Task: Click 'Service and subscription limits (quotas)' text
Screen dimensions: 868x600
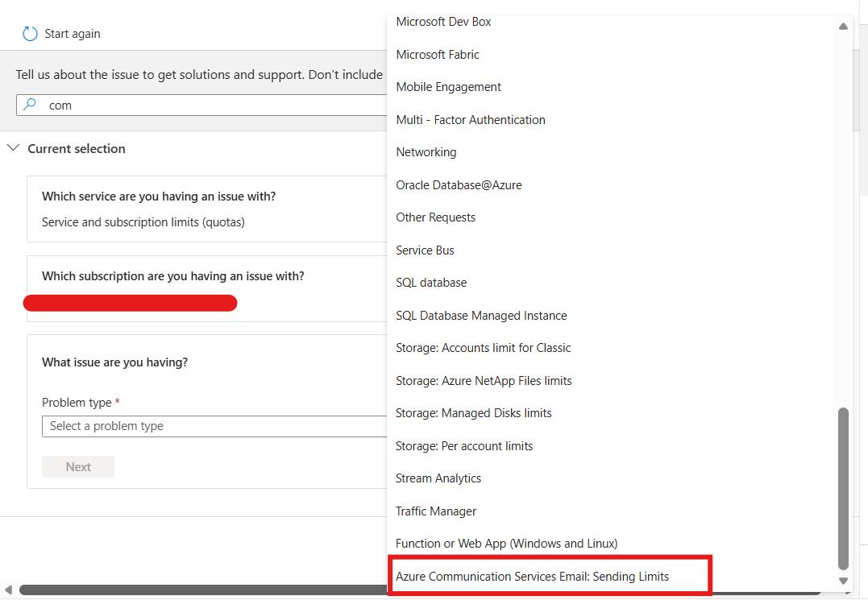Action: coord(143,222)
